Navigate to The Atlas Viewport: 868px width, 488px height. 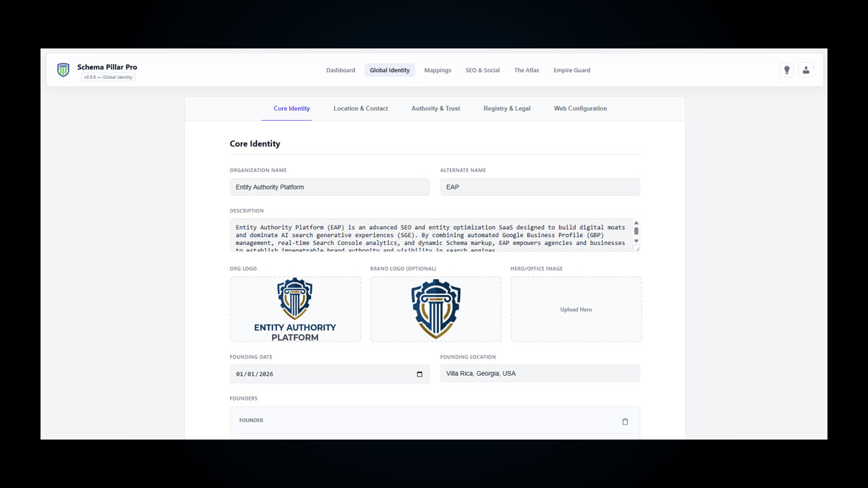pyautogui.click(x=527, y=70)
